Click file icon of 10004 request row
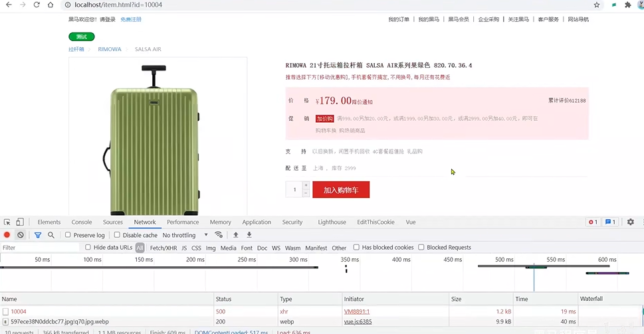644x334 pixels. (5, 312)
